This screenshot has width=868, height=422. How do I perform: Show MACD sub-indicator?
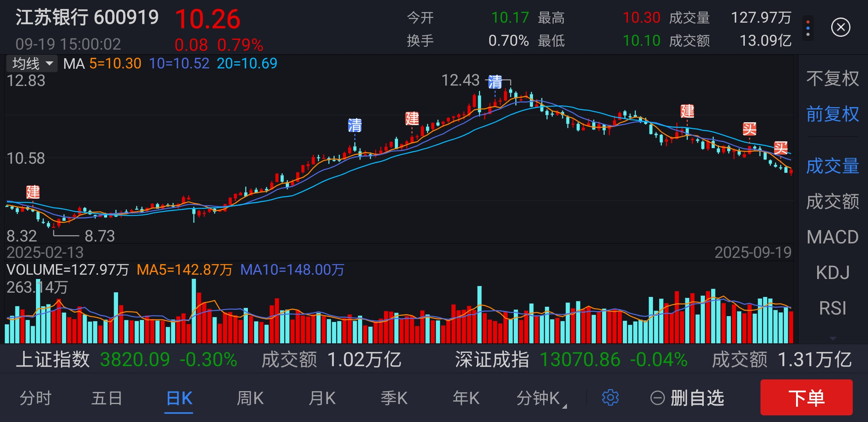[832, 237]
